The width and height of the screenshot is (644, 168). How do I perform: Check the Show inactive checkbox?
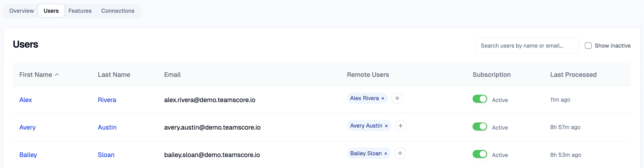point(588,46)
